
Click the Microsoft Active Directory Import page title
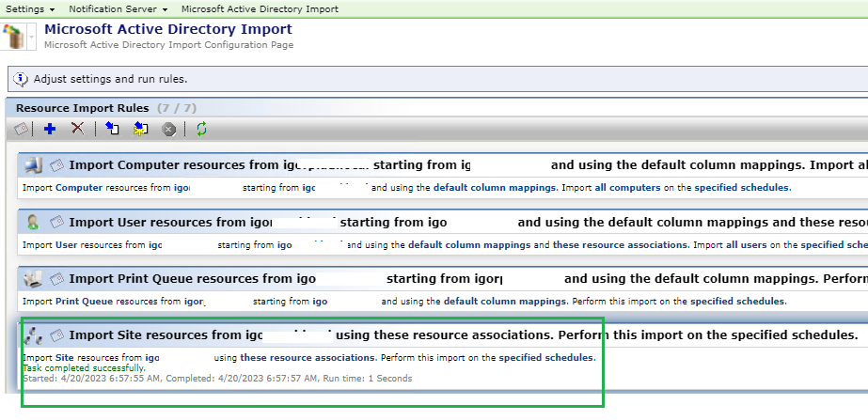[168, 29]
